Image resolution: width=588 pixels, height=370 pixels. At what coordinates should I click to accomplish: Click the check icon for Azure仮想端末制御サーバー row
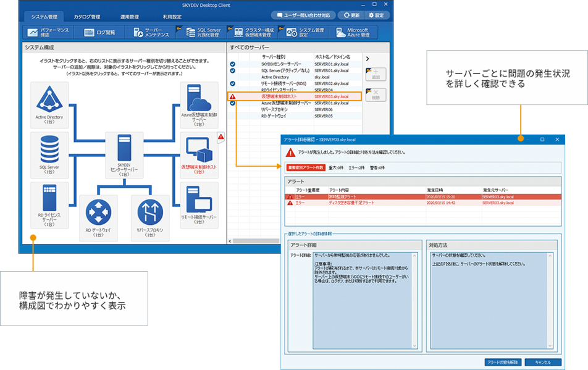[232, 103]
